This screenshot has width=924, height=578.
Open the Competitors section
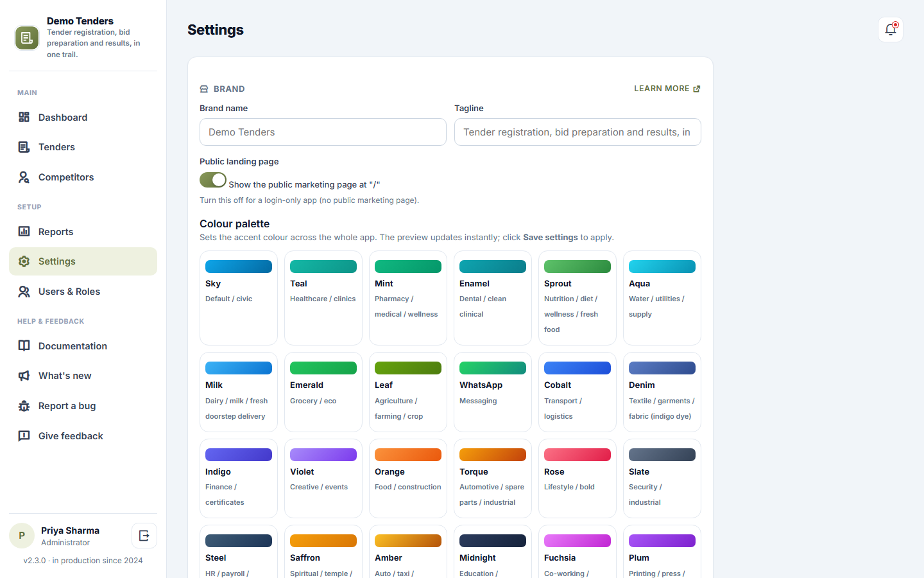(83, 177)
